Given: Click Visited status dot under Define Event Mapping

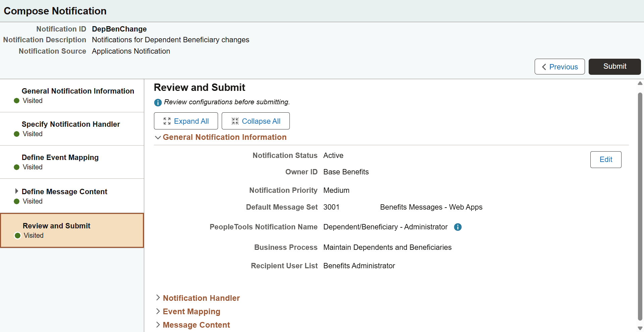Looking at the screenshot, I should click(16, 167).
